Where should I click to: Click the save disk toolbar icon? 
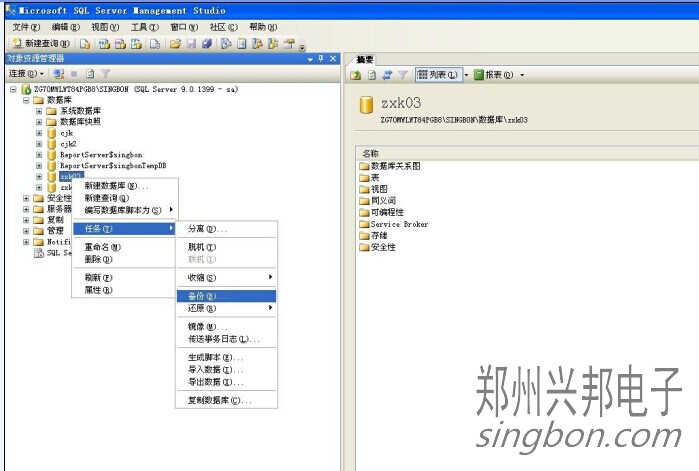click(192, 44)
